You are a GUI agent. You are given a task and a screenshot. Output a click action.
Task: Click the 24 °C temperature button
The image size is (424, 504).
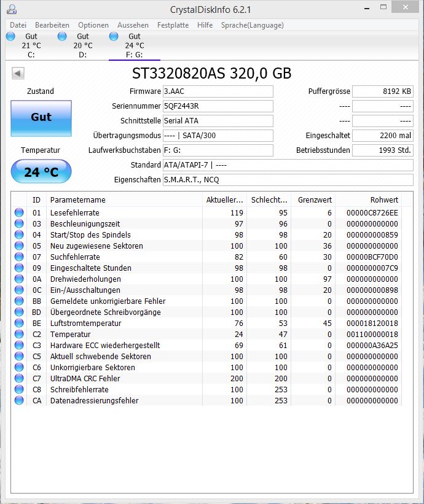(41, 172)
